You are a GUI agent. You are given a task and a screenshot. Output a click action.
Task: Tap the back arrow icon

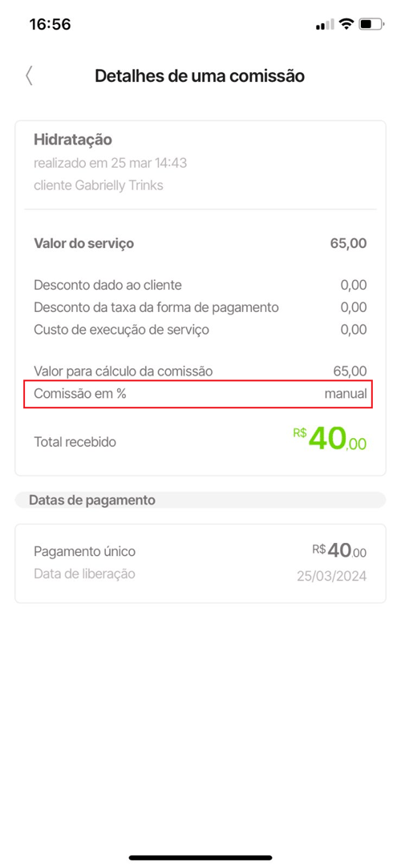tap(29, 76)
